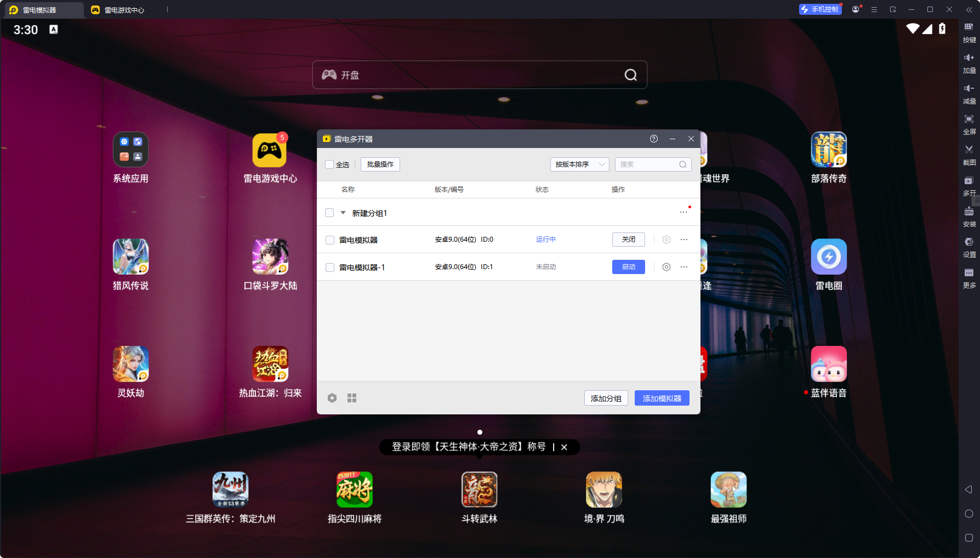Image resolution: width=980 pixels, height=558 pixels.
Task: Open the 按版本排序 sort dropdown
Action: (x=579, y=164)
